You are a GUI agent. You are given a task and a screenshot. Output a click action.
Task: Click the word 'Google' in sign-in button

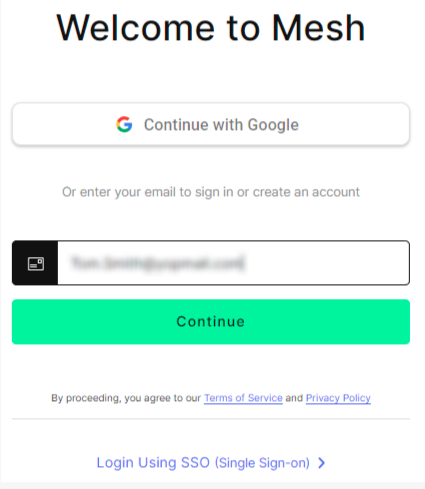pos(273,125)
